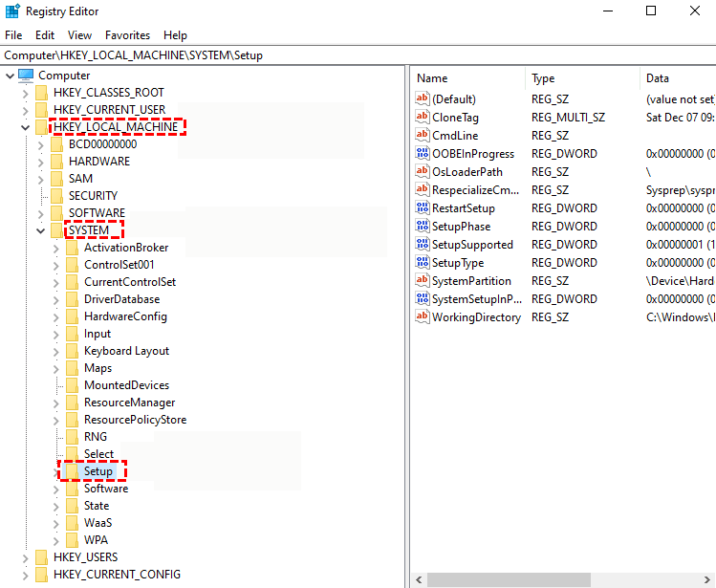
Task: Select the HARDWARE key folder icon
Action: coord(57,162)
